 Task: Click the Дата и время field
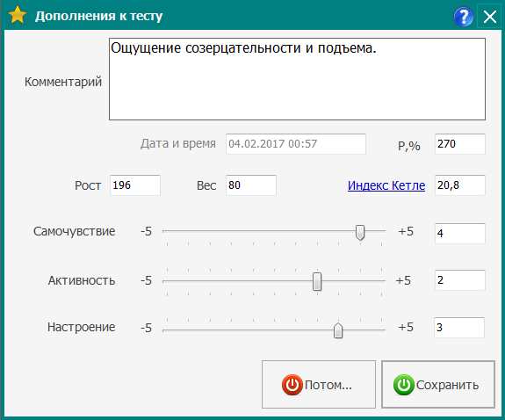tap(296, 144)
